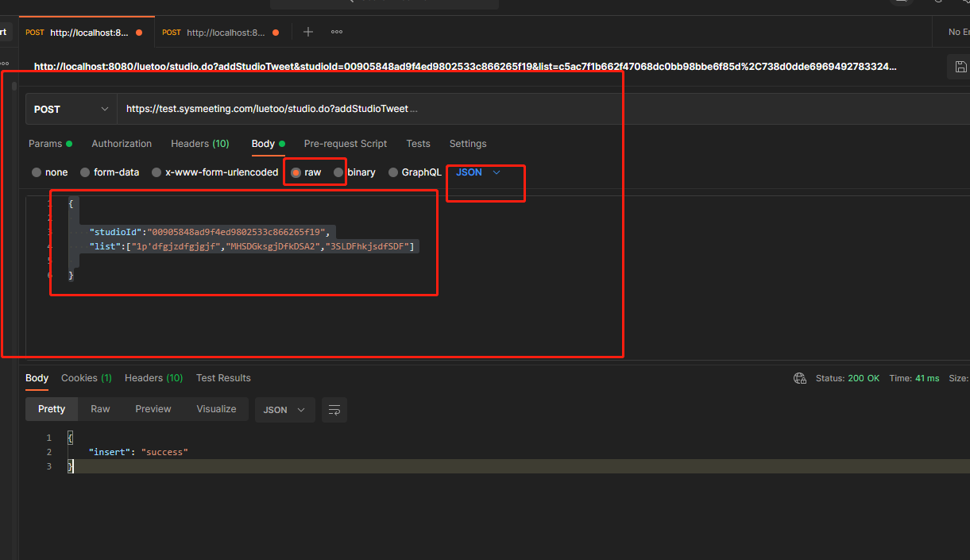Open the Authorization request tab
This screenshot has height=560, width=970.
point(122,144)
